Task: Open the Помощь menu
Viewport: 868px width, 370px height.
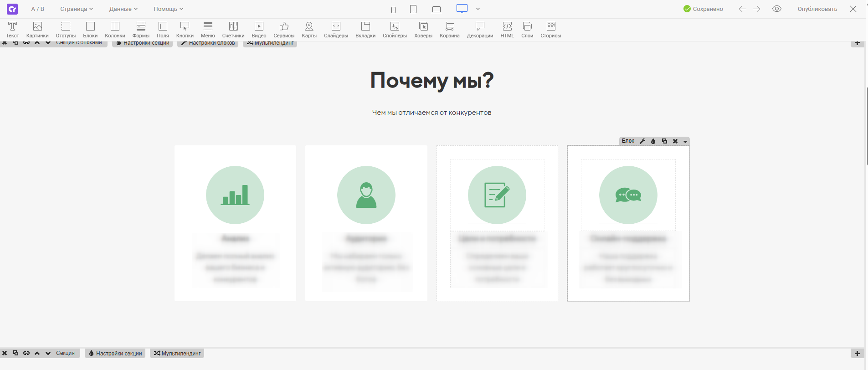Action: (168, 9)
